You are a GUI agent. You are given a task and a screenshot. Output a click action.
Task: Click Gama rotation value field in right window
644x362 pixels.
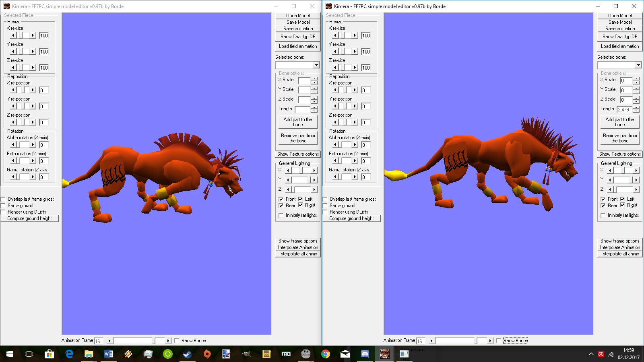point(366,177)
